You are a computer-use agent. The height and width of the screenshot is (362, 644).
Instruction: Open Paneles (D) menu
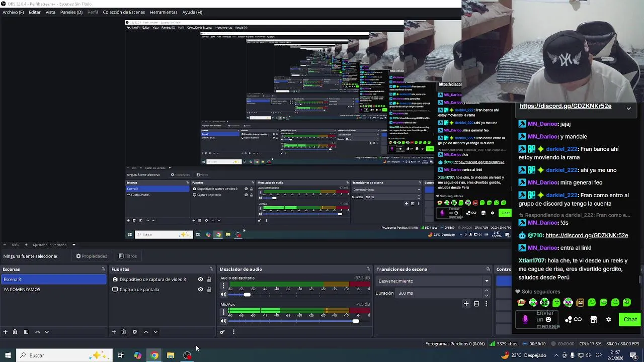point(71,12)
